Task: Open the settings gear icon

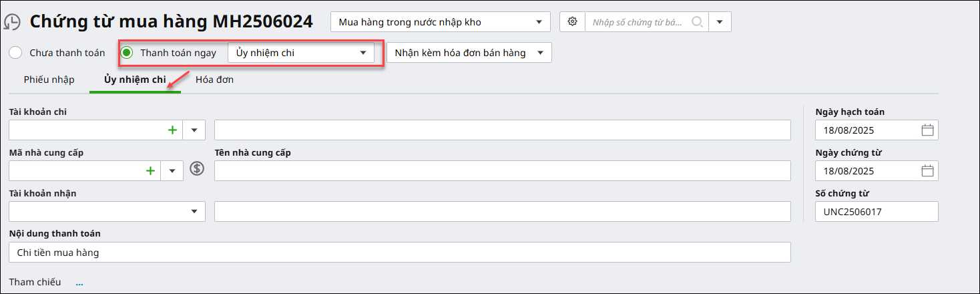Action: click(572, 22)
